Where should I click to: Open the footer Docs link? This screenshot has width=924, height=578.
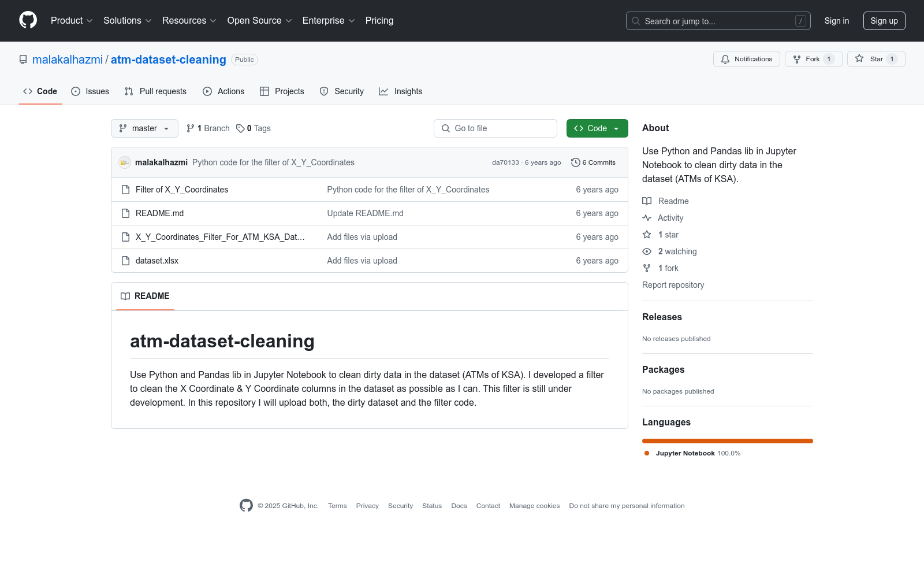pyautogui.click(x=459, y=506)
